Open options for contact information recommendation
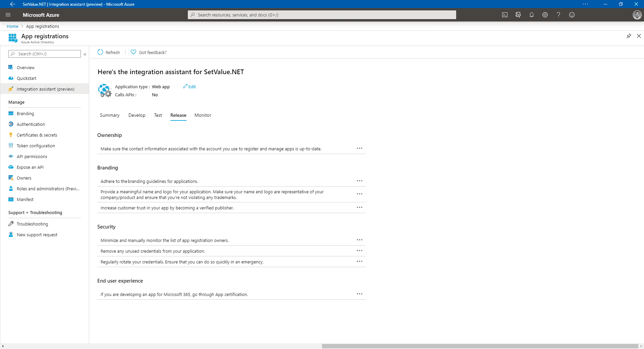 (360, 148)
